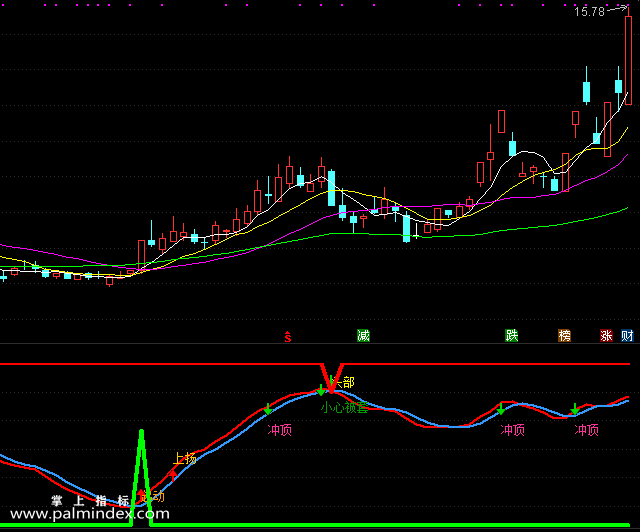This screenshot has width=640, height=532.
Task: Open the blue 财 info marker
Action: click(x=627, y=336)
